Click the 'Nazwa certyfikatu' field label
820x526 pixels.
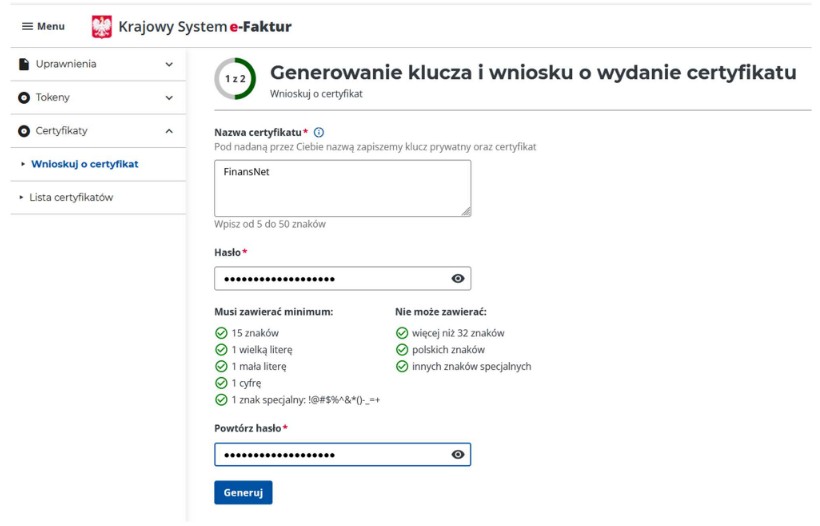tap(258, 132)
